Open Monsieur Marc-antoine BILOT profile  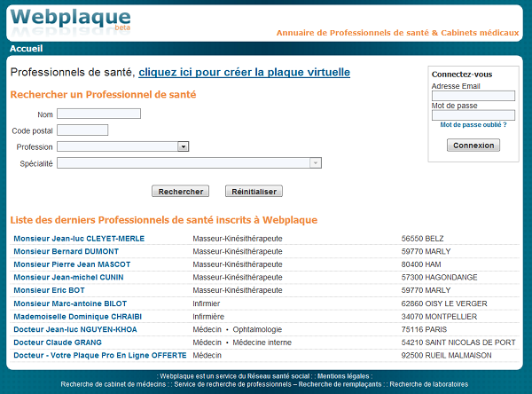pos(70,303)
